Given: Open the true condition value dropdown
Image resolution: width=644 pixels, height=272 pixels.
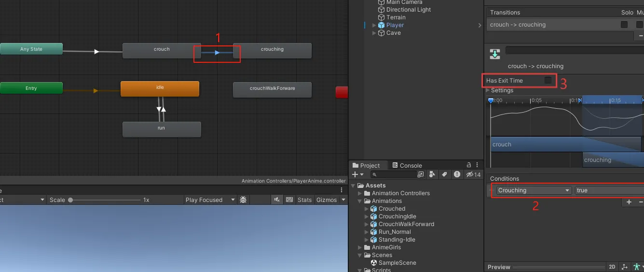Looking at the screenshot, I should pyautogui.click(x=609, y=190).
